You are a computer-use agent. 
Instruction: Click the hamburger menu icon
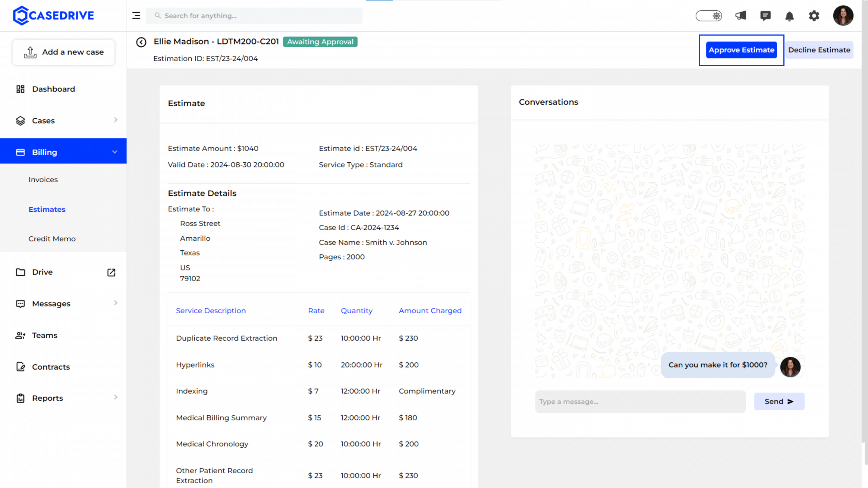[x=136, y=15]
